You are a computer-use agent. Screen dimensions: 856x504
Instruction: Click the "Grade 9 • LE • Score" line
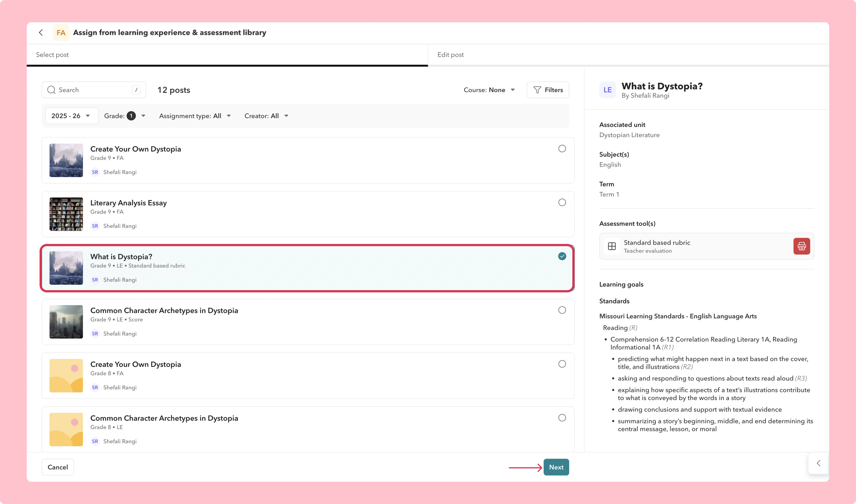coord(117,320)
